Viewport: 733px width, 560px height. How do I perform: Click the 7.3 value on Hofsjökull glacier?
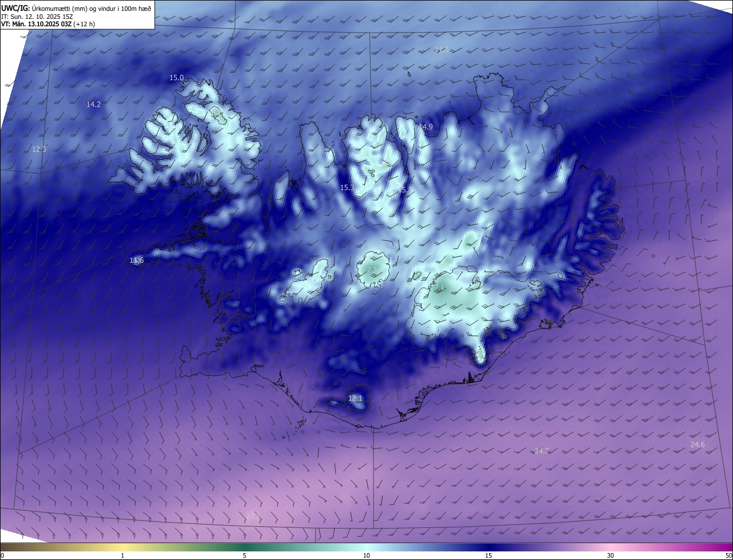[x=371, y=270]
